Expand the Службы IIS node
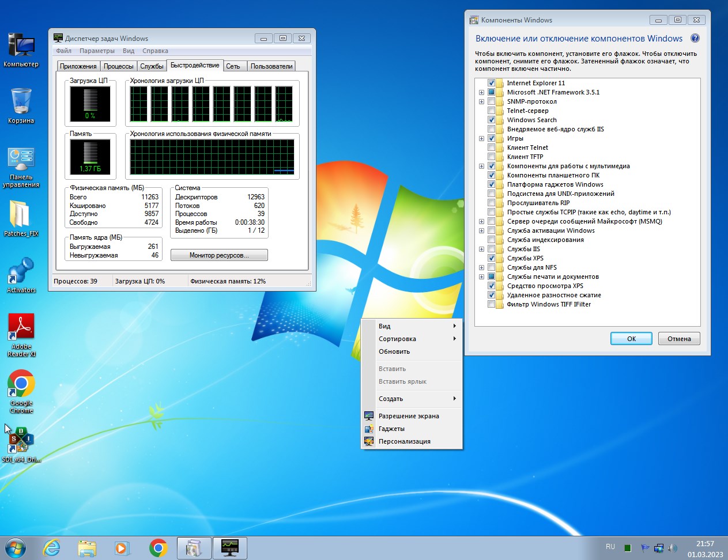This screenshot has width=728, height=560. coord(482,249)
